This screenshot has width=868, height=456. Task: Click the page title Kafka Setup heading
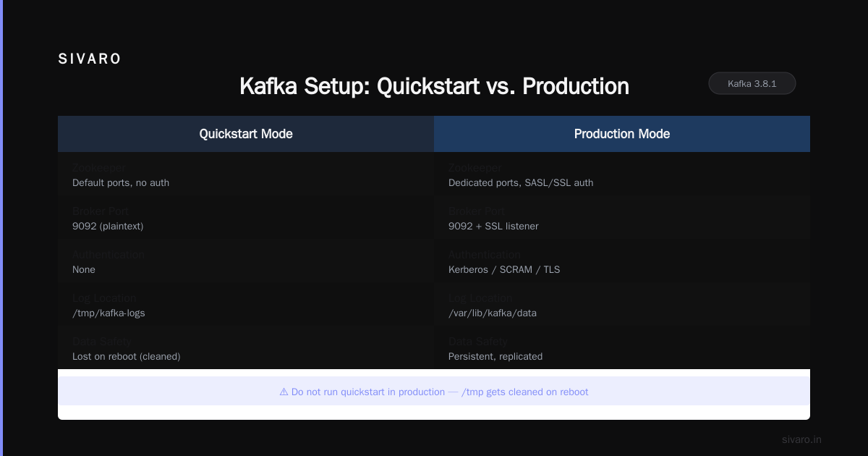pyautogui.click(x=434, y=86)
